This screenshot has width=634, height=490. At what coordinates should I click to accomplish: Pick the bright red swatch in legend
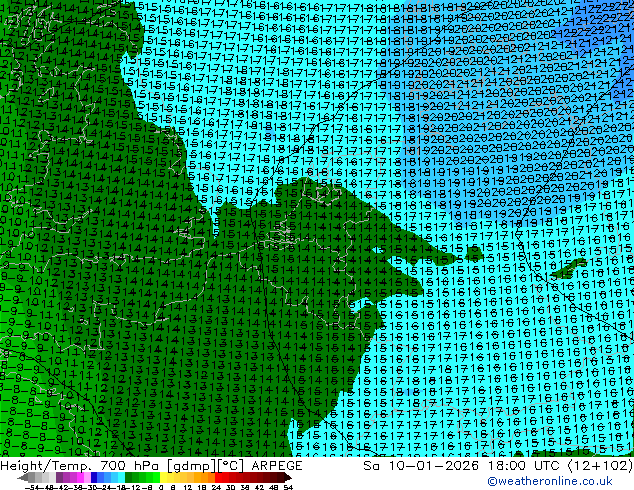pyautogui.click(x=218, y=477)
